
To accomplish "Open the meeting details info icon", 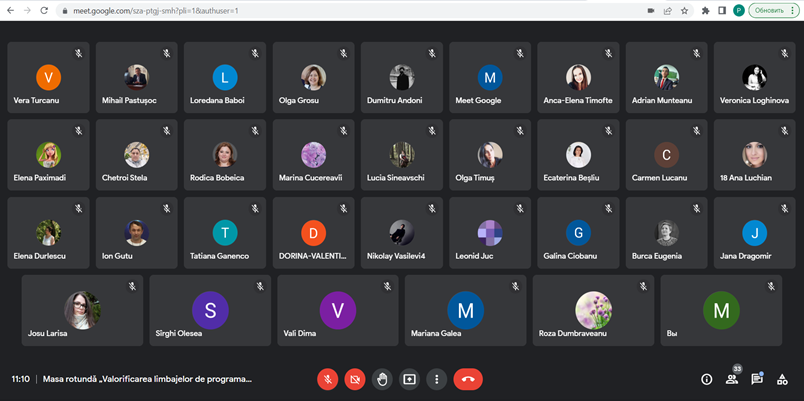I will coord(706,379).
